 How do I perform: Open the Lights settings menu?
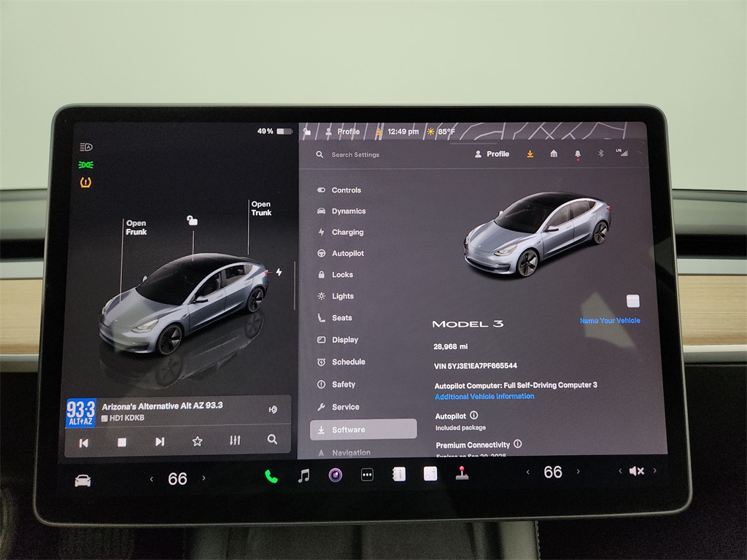pyautogui.click(x=336, y=296)
